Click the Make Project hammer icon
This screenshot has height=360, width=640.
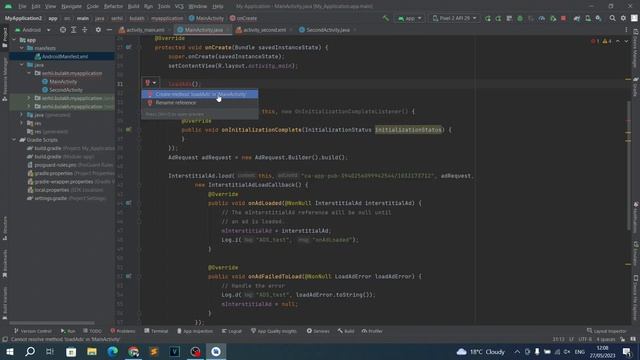[386, 18]
